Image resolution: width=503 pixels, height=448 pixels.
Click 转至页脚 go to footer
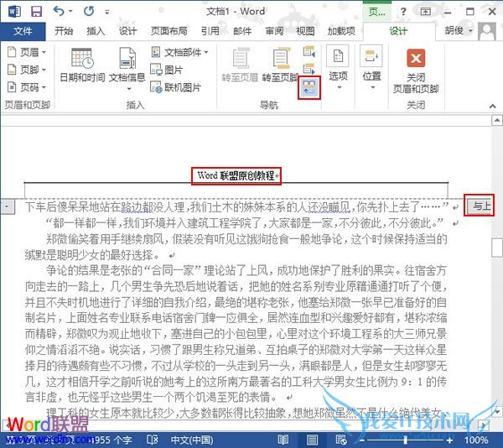point(280,65)
